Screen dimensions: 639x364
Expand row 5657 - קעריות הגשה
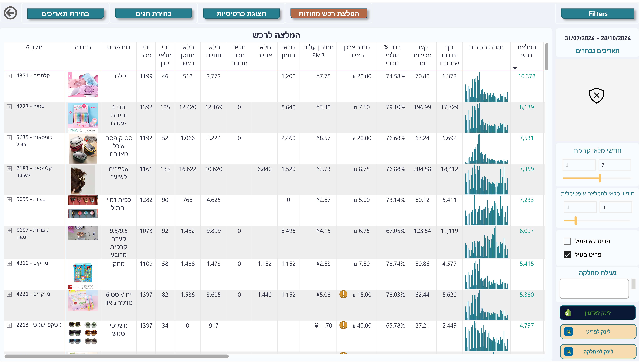(x=9, y=230)
